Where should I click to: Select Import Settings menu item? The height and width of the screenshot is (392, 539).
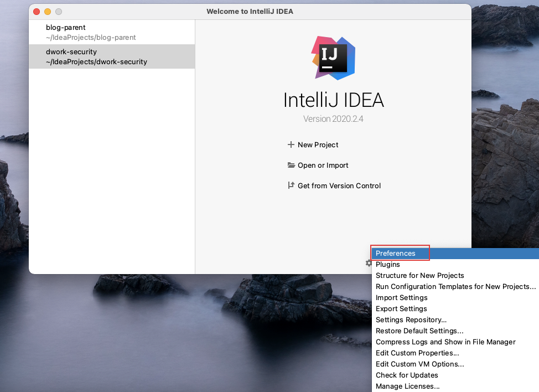[x=455, y=297]
